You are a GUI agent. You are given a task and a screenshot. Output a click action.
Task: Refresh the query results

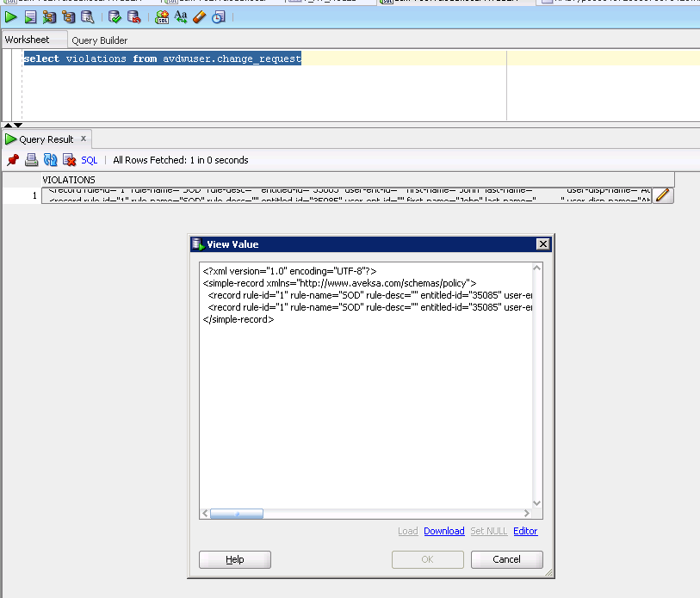pos(50,160)
